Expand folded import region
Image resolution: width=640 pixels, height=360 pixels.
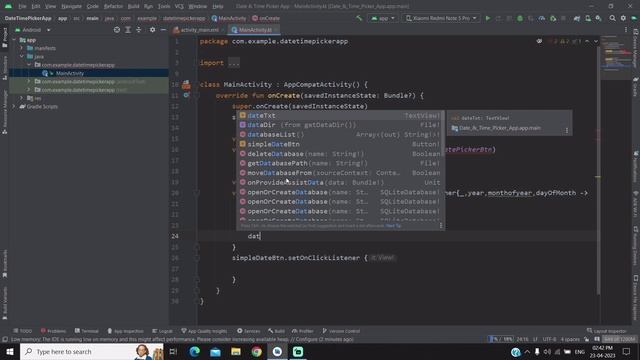234,63
